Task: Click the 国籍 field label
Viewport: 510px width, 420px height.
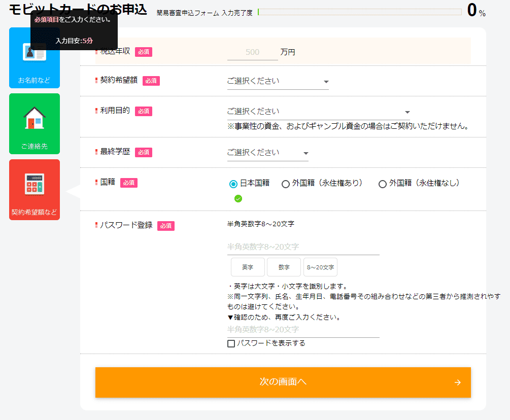Action: pyautogui.click(x=108, y=182)
